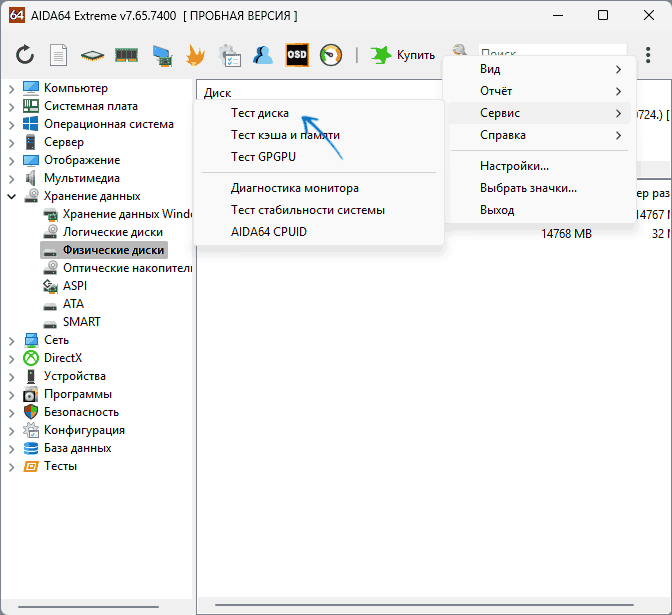The image size is (672, 615).
Task: Click the Безопасность shield icon
Action: pyautogui.click(x=31, y=412)
